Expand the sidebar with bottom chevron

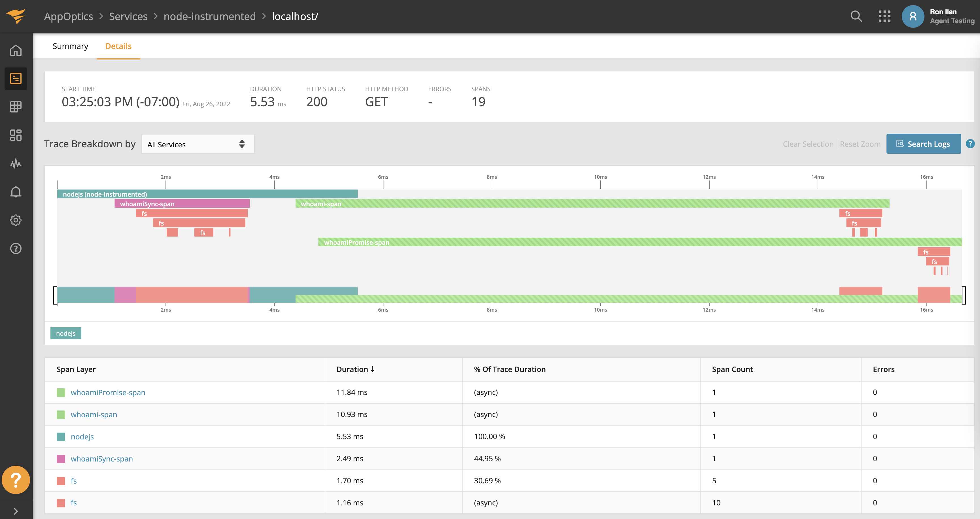tap(16, 511)
